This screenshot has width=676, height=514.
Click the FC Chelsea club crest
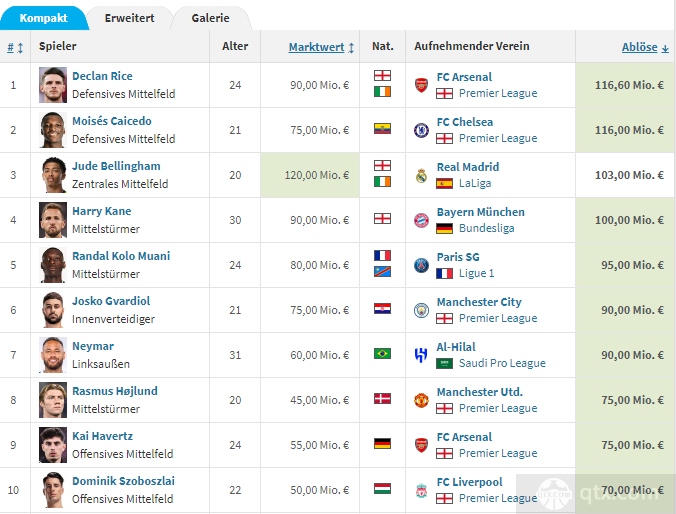pyautogui.click(x=421, y=130)
